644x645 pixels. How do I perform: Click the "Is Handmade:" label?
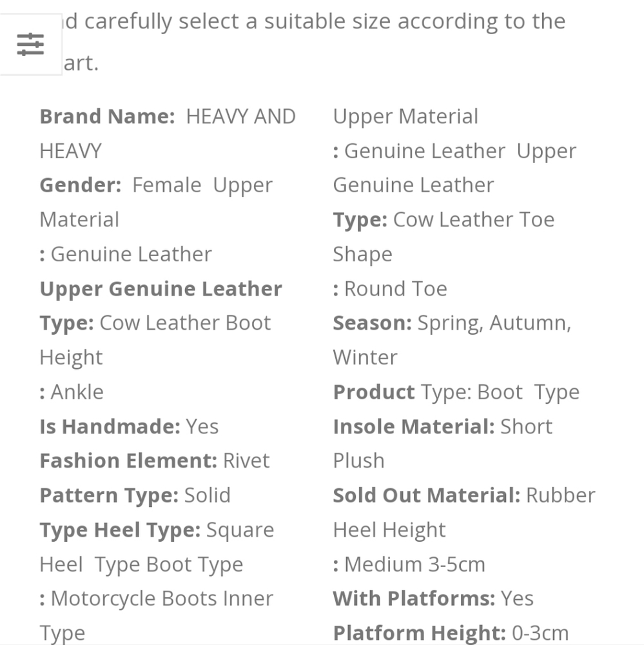[110, 426]
